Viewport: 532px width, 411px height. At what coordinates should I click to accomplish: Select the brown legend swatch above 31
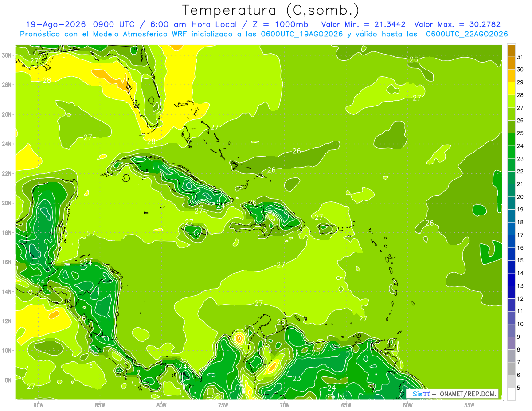511,51
